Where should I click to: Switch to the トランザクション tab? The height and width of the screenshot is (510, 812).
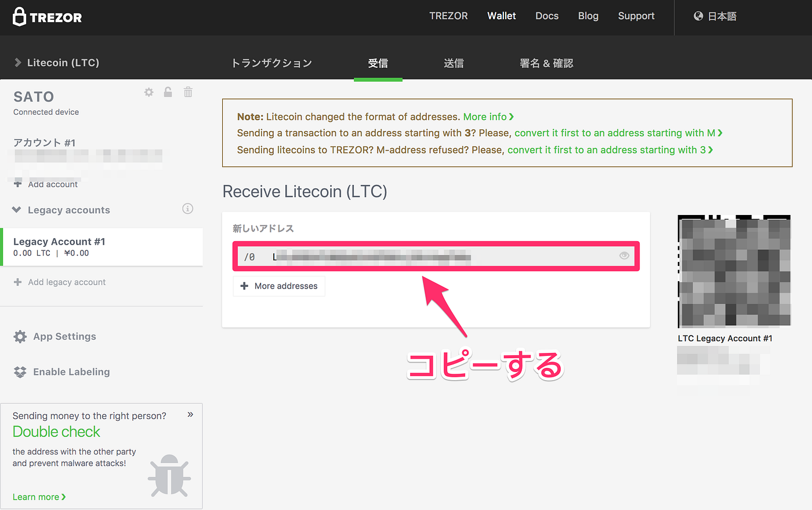tap(271, 63)
